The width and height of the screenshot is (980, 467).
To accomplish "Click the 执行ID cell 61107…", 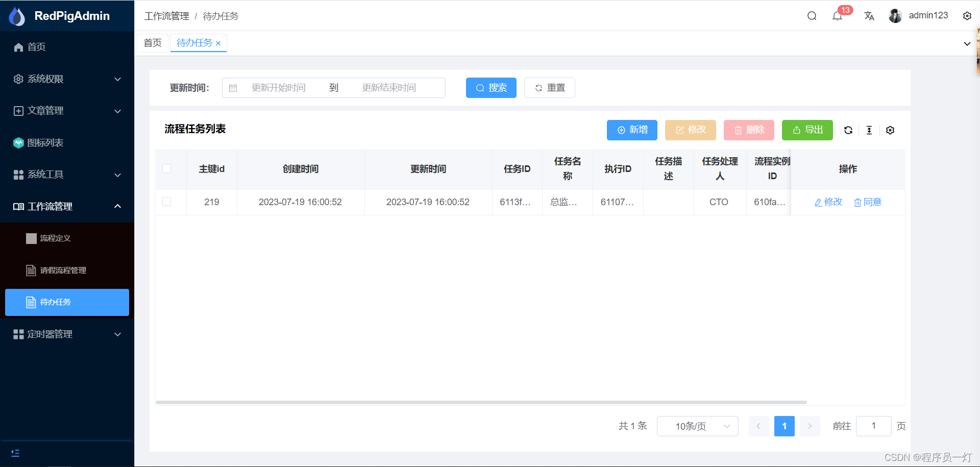I will (617, 202).
